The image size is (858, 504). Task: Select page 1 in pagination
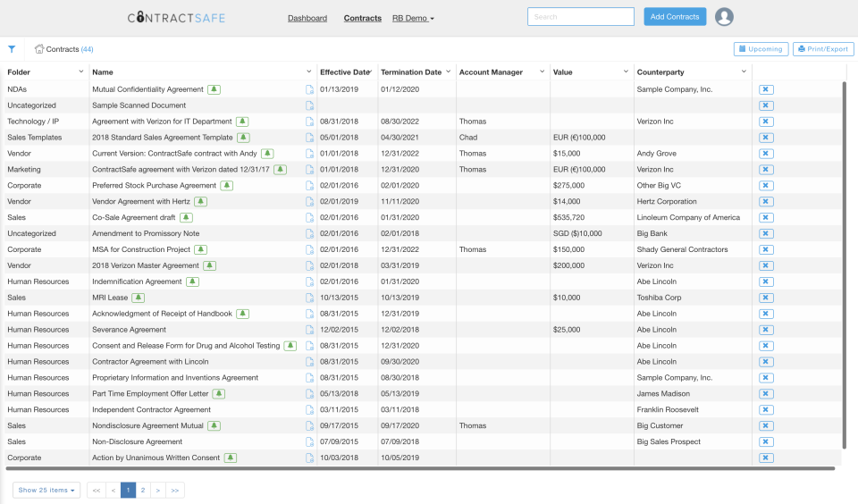pyautogui.click(x=128, y=490)
